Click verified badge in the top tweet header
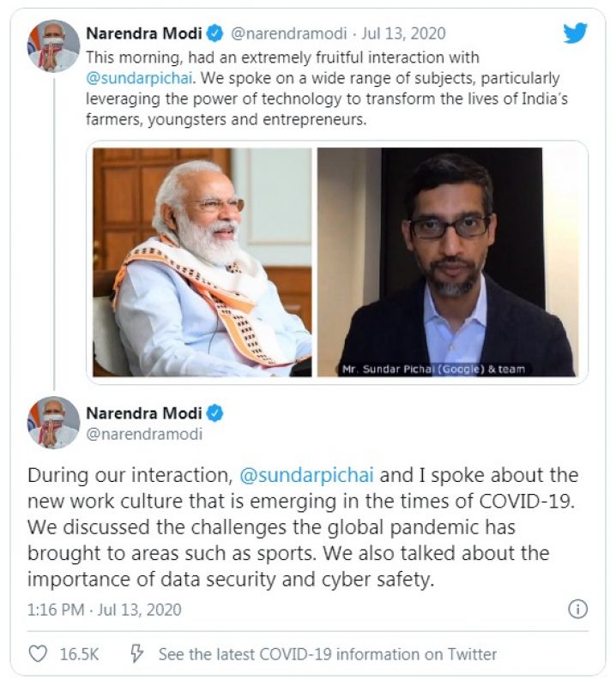Screen dimensions: 616x686 pos(214,34)
